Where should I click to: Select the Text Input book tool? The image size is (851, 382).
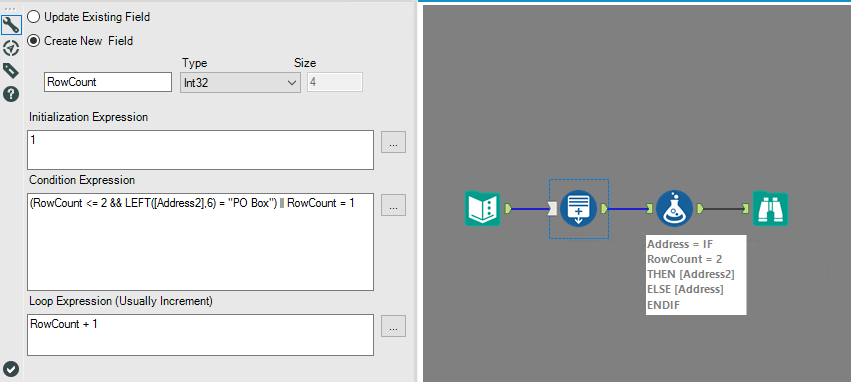pos(482,208)
